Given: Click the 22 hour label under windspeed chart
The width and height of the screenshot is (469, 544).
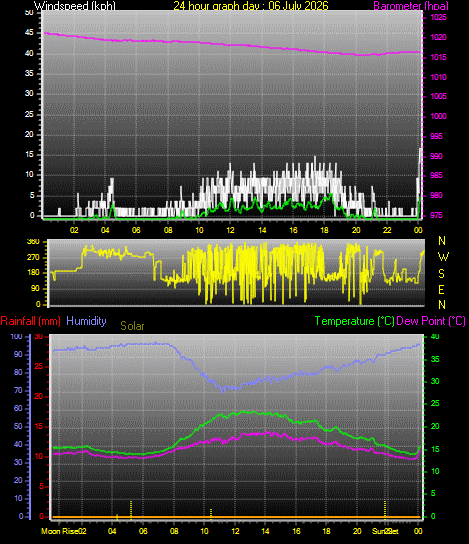Looking at the screenshot, I should tap(387, 230).
